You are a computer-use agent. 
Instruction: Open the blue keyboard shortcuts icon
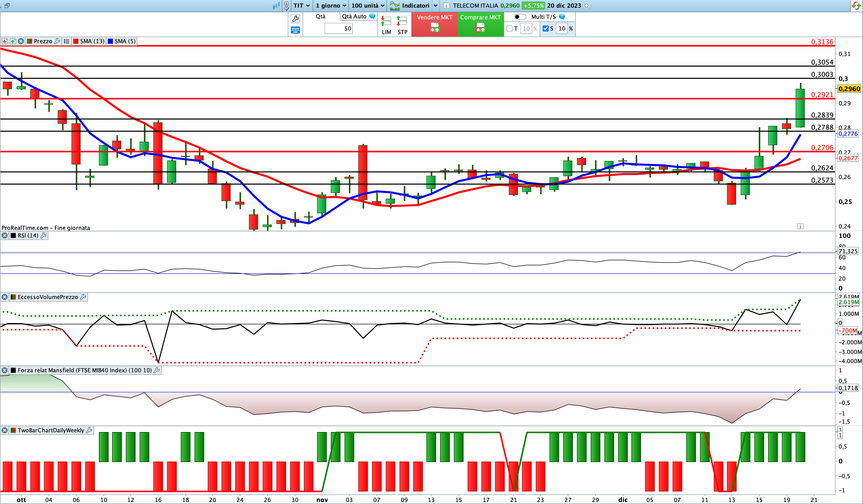click(x=295, y=30)
